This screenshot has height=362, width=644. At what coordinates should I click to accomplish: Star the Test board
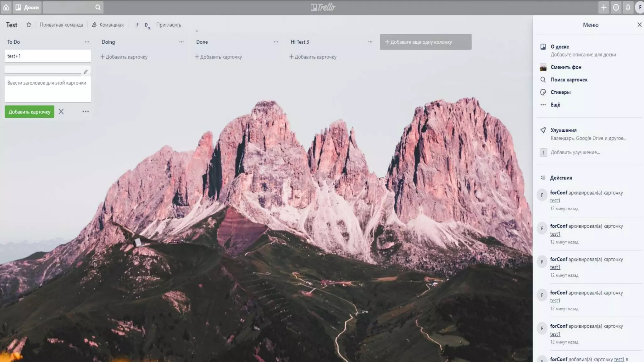pos(29,25)
